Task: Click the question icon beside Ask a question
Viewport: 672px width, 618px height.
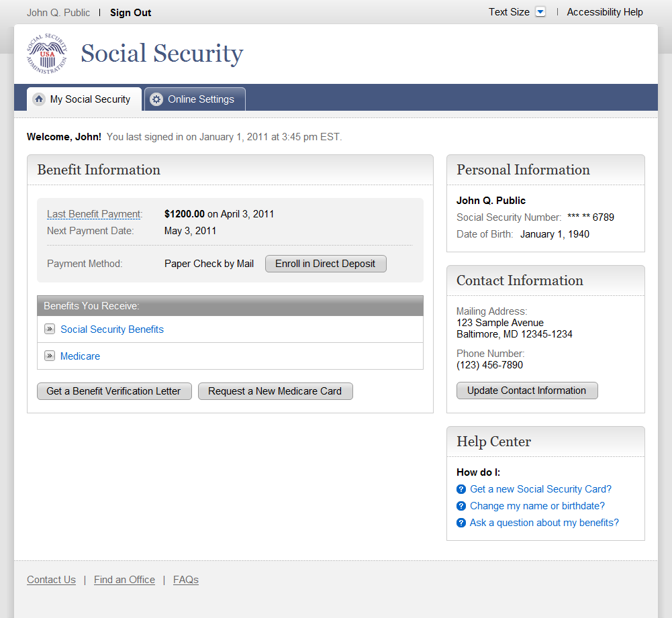Action: 461,523
